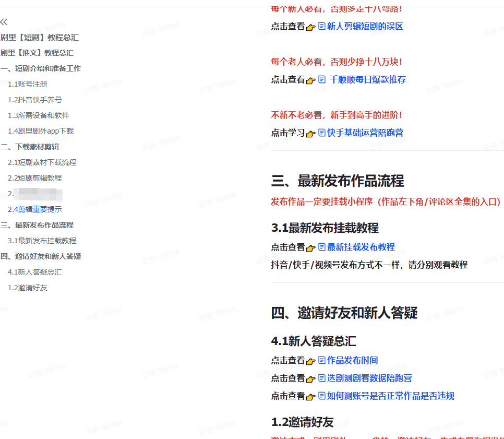504x439 pixels.
Task: Click document icon beside 选剧测剧看数据陪跑营
Action: [x=322, y=378]
